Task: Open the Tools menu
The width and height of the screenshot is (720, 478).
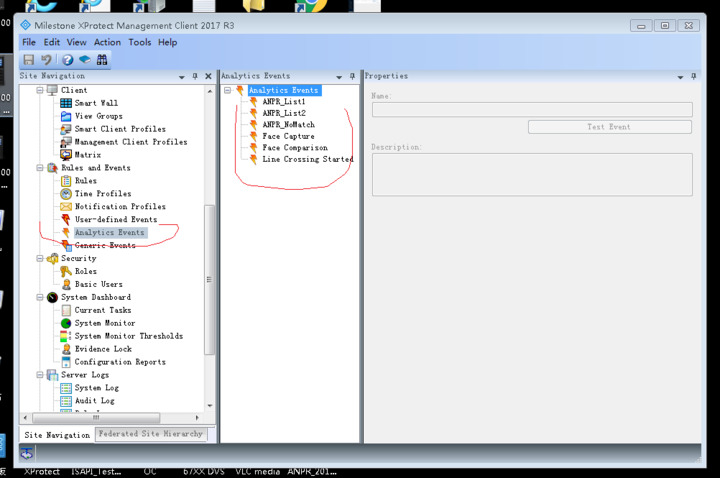Action: tap(139, 42)
